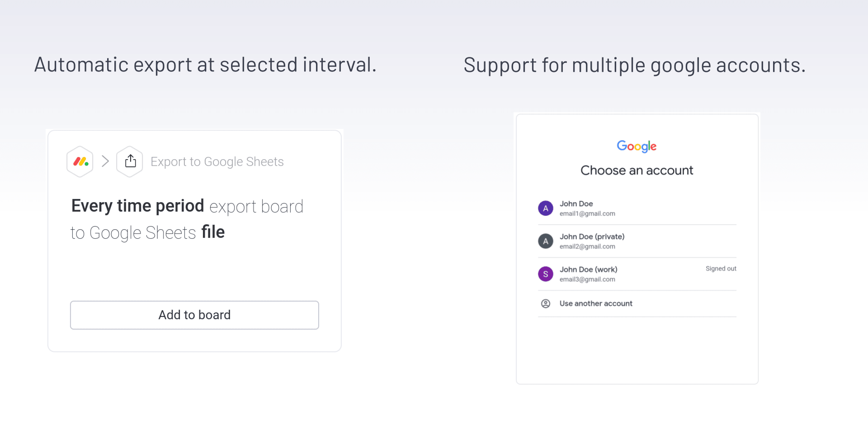This screenshot has width=868, height=434.
Task: Click the export share hexagon icon
Action: [130, 161]
